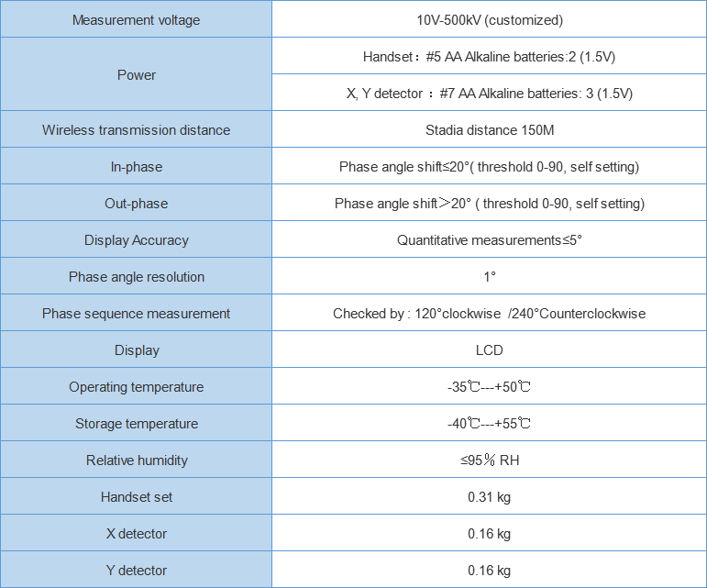Click the Measurement voltage label cell

pos(136,20)
